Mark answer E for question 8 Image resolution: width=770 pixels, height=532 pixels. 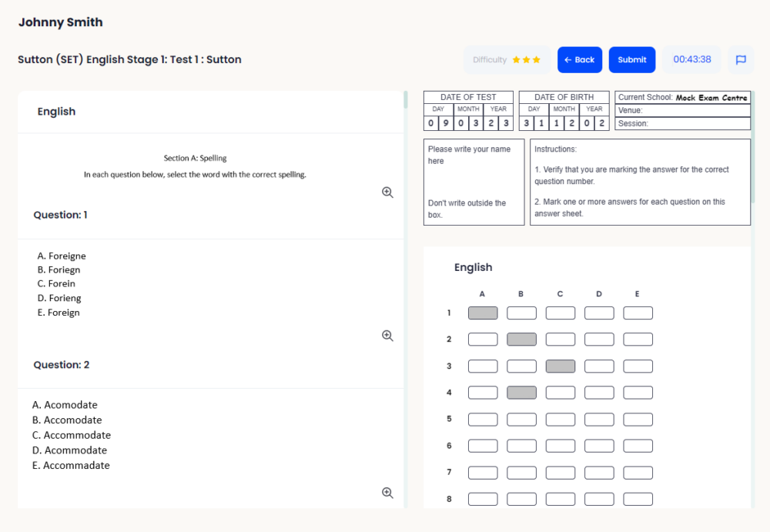638,498
